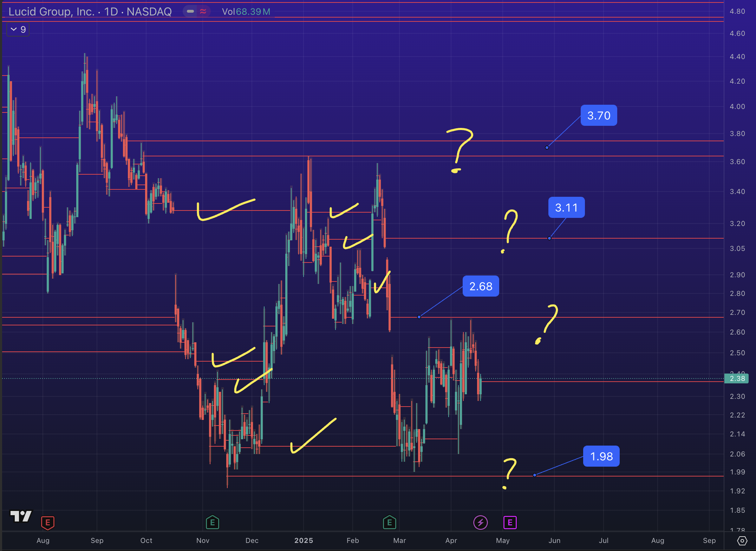The image size is (756, 551).
Task: Open the red earnings marker near Aug
Action: tap(48, 523)
